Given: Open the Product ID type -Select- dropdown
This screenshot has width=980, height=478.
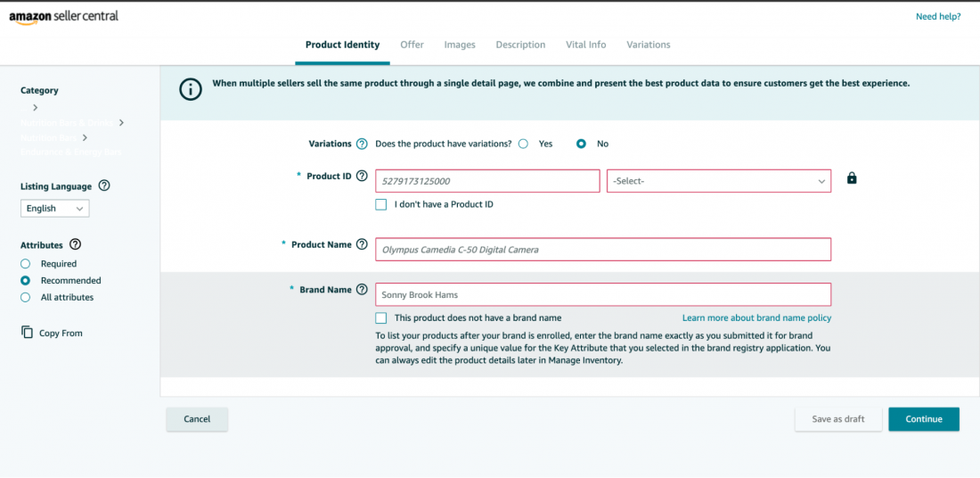Looking at the screenshot, I should (719, 181).
